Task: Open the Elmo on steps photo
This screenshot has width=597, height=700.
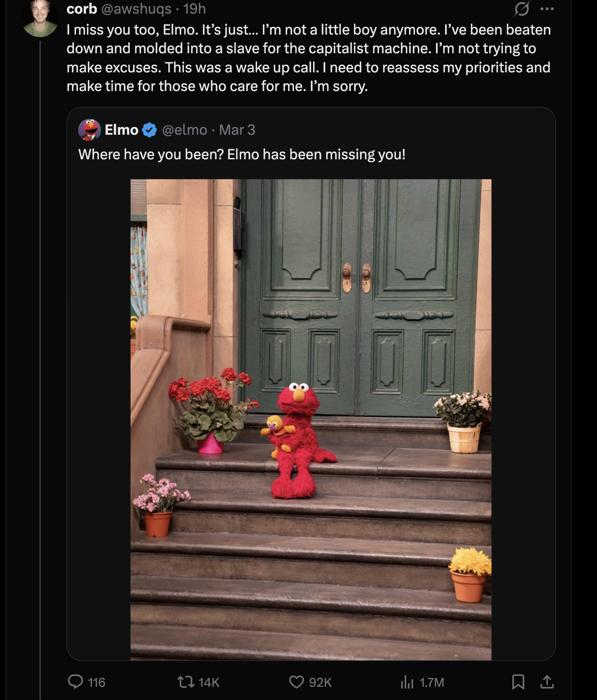Action: [x=311, y=419]
